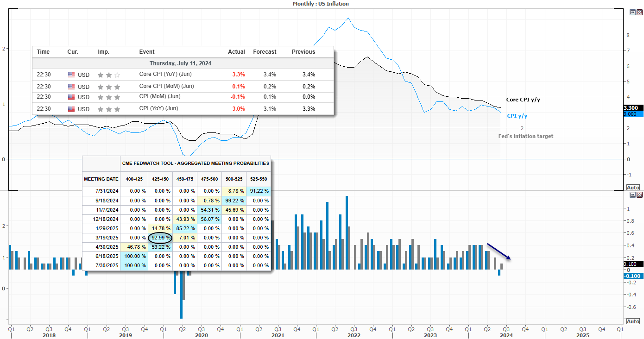Click the 'Previous' column header

point(303,52)
